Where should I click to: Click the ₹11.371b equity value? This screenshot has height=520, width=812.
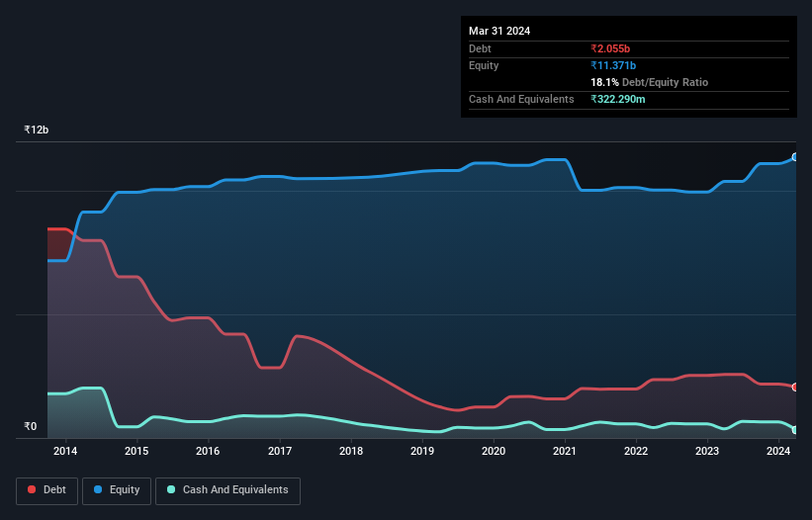click(x=613, y=65)
